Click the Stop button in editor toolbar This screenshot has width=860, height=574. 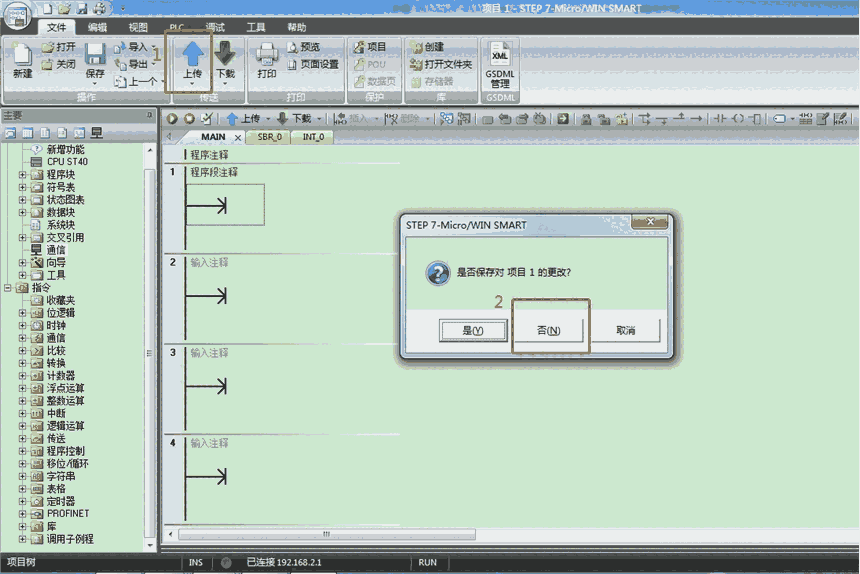pos(189,118)
